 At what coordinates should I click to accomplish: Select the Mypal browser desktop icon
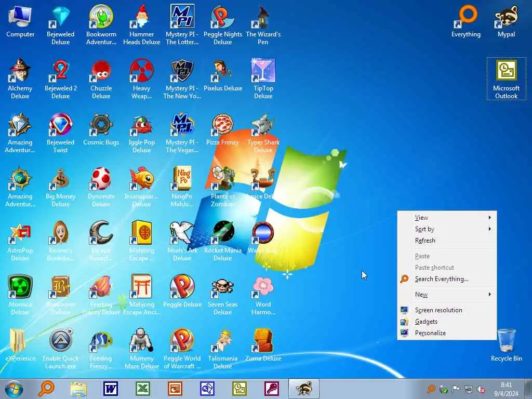[506, 21]
